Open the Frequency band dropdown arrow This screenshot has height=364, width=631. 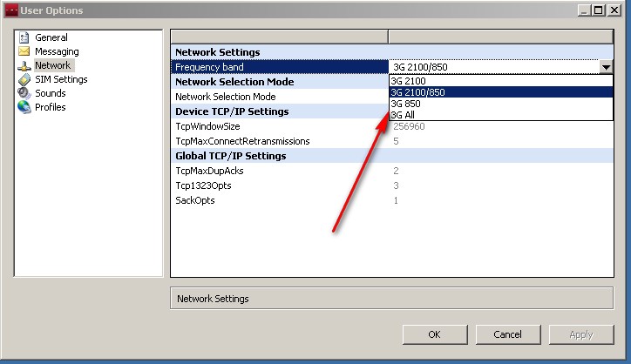click(605, 67)
